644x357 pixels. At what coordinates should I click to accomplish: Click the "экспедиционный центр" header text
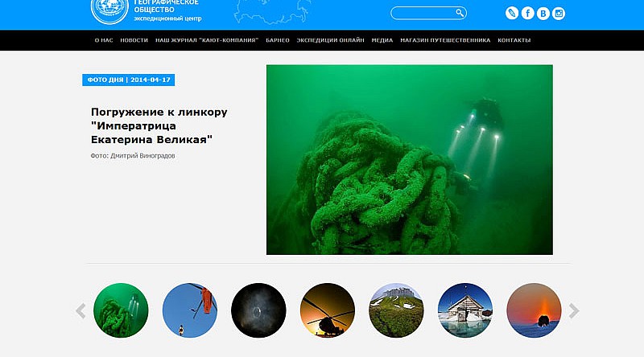pos(167,18)
